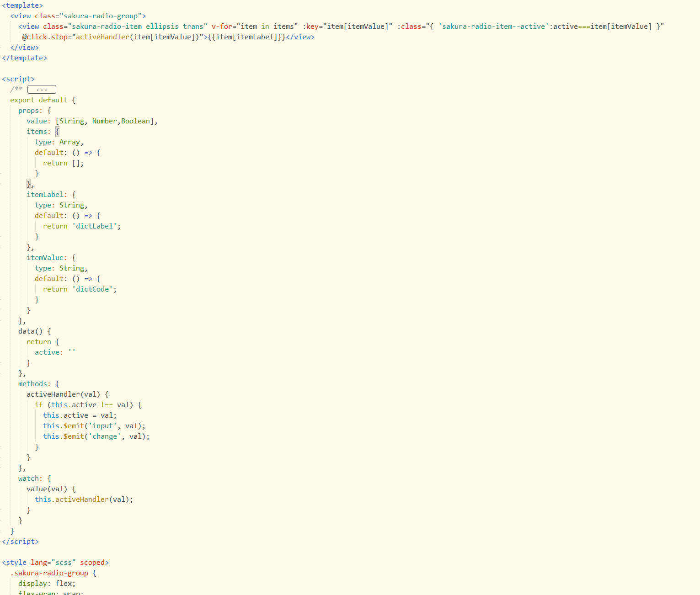The height and width of the screenshot is (595, 700).
Task: Click the export default keyword line
Action: (39, 100)
